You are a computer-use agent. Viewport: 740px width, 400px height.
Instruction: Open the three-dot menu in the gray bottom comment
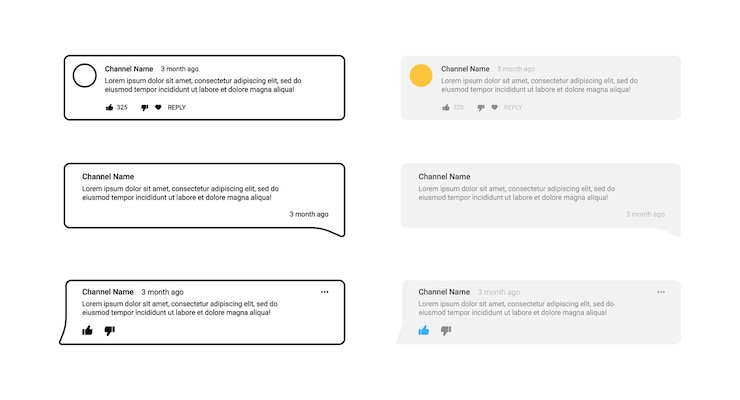click(x=661, y=292)
